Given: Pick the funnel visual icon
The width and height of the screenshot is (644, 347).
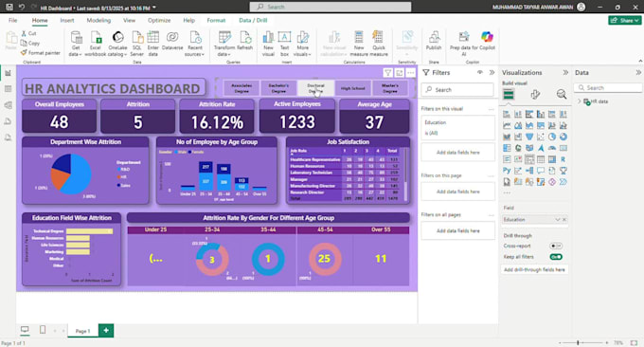Looking at the screenshot, I should 529,137.
